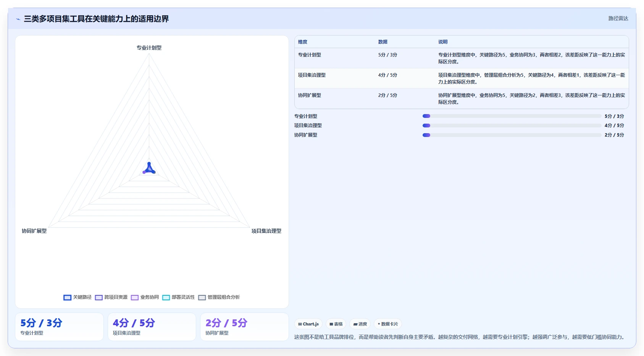Viewport: 644px width, 356px height.
Task: Click the radar data polygon at chart center
Action: coord(149,168)
